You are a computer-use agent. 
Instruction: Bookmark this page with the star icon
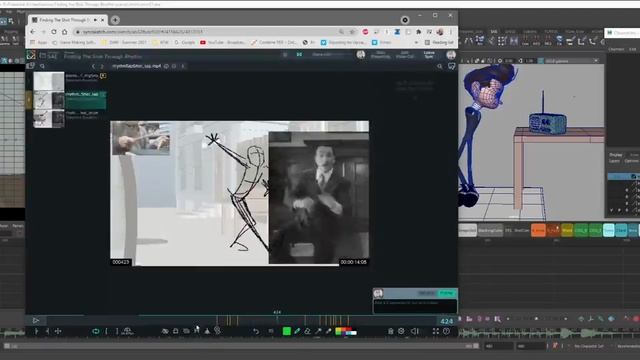[352, 32]
